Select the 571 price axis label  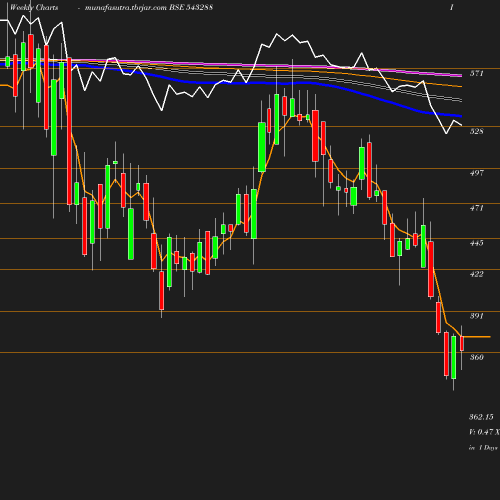pyautogui.click(x=476, y=73)
